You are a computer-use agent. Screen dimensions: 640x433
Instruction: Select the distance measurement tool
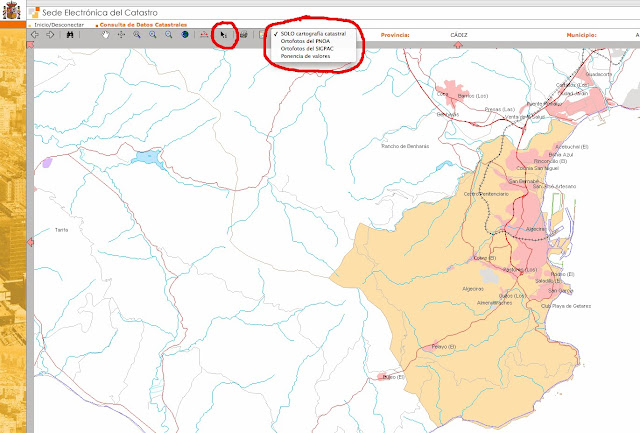[x=204, y=35]
